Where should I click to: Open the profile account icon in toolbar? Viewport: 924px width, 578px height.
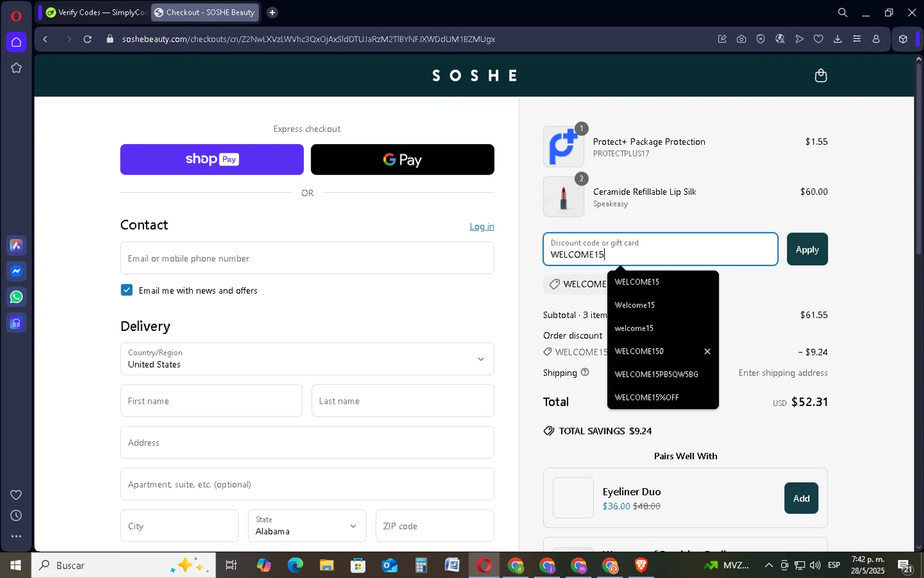tap(876, 39)
